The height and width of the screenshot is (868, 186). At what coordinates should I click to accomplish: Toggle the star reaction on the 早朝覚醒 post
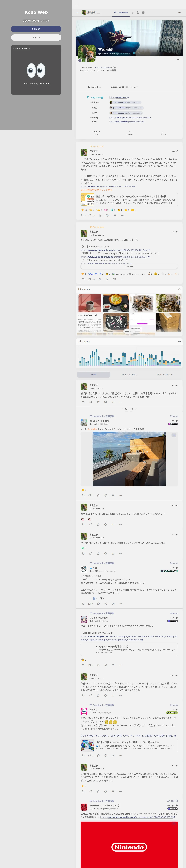click(83, 786)
